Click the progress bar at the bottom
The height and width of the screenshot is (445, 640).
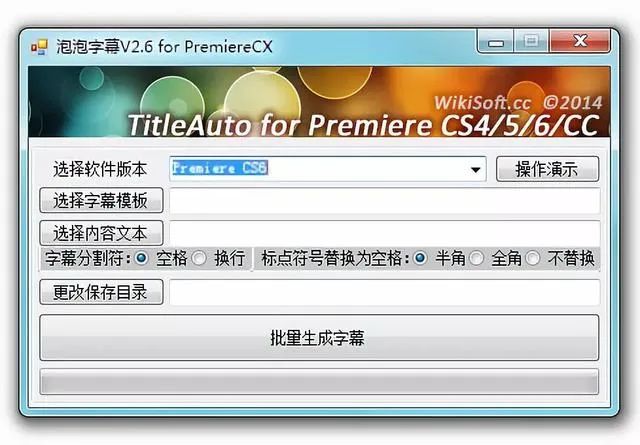tap(319, 382)
